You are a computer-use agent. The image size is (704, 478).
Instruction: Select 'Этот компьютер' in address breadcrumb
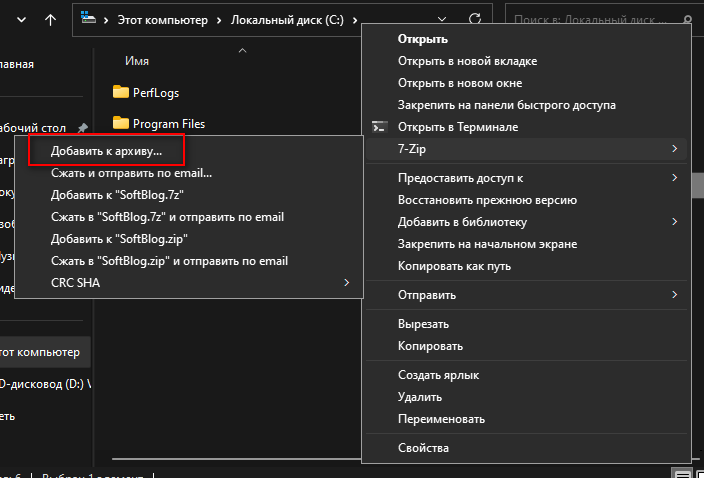pyautogui.click(x=163, y=20)
